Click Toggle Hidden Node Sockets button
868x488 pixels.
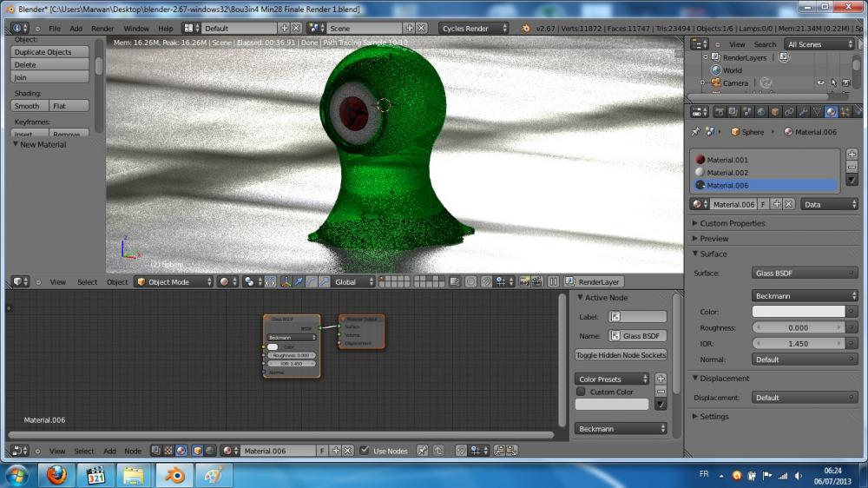(x=621, y=355)
